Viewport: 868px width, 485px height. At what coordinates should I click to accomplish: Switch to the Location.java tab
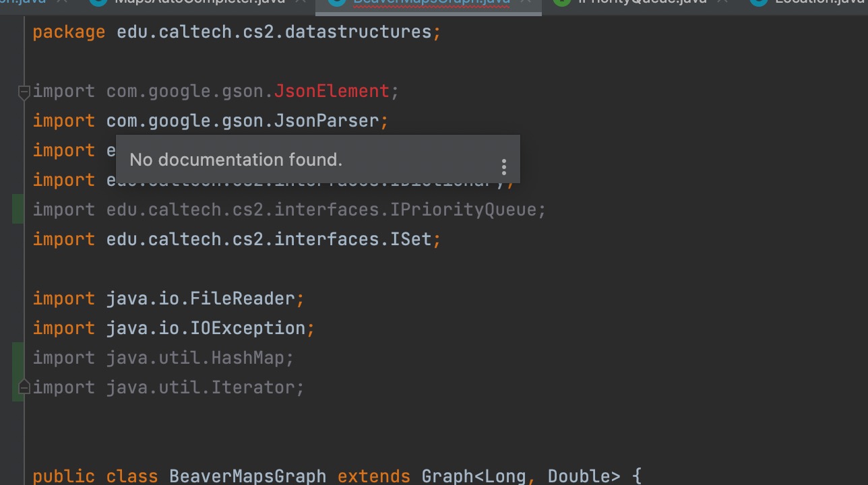pyautogui.click(x=819, y=2)
